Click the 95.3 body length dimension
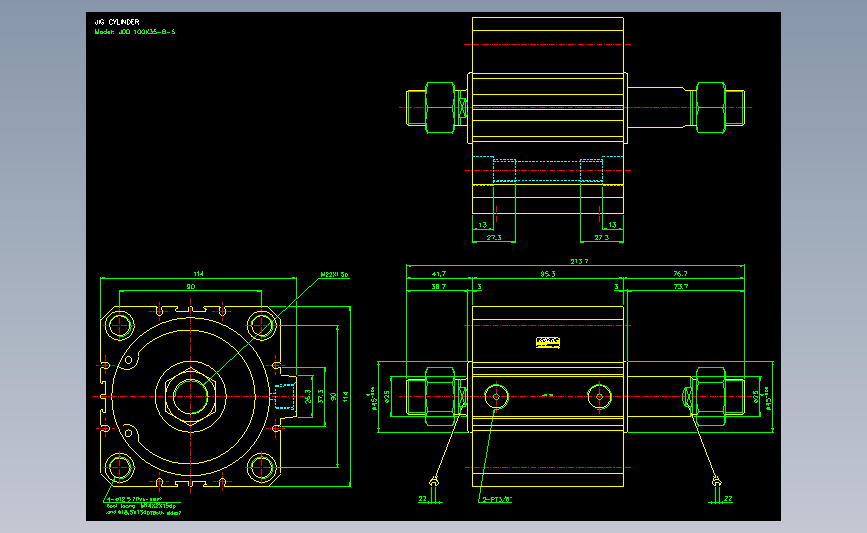The width and height of the screenshot is (867, 533). [x=548, y=274]
